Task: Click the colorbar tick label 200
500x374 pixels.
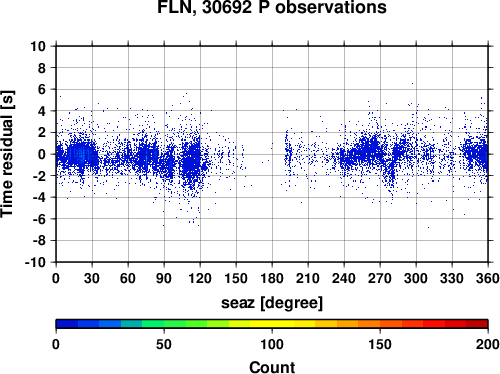Action: 488,344
